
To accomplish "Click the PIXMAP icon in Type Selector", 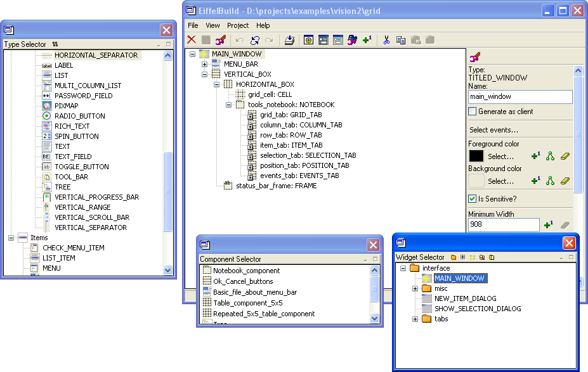I will [x=46, y=106].
